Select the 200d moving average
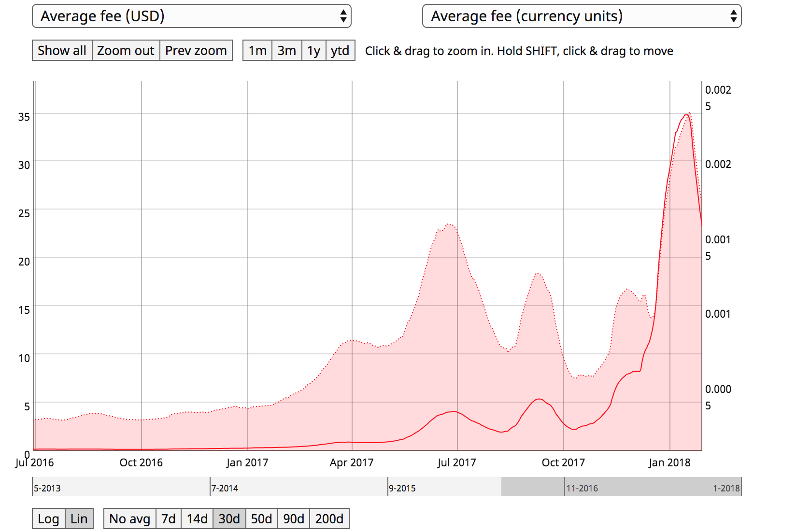The image size is (796, 532). point(329,518)
